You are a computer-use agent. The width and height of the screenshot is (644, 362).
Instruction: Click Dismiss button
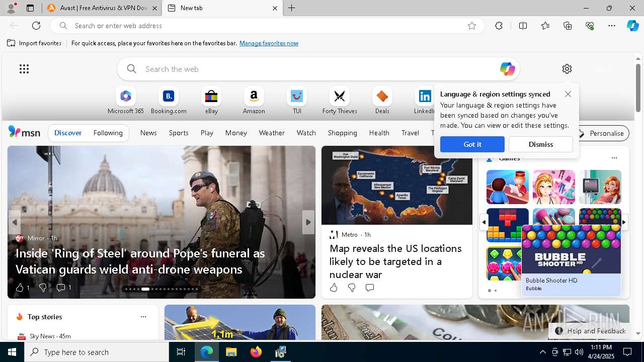(541, 144)
